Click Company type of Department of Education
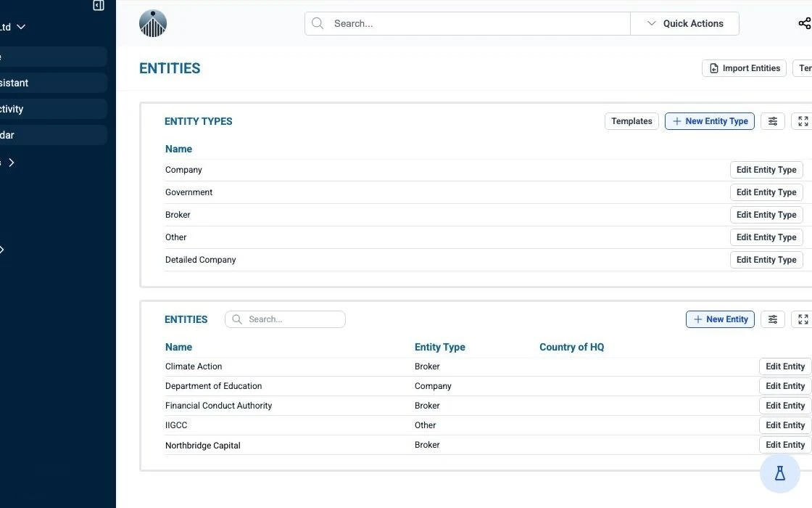 tap(433, 386)
